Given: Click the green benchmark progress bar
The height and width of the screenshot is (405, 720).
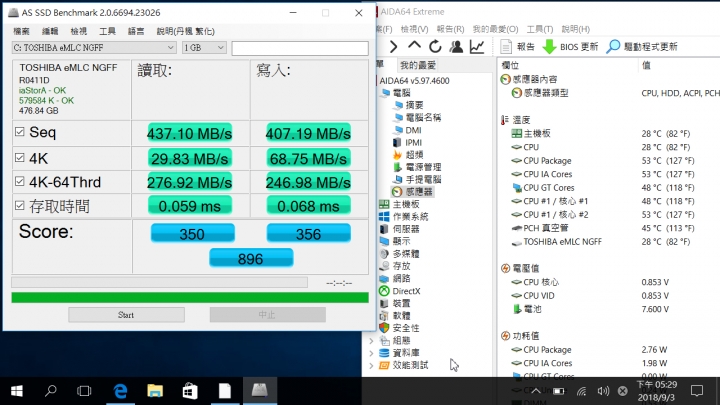Looking at the screenshot, I should point(190,298).
